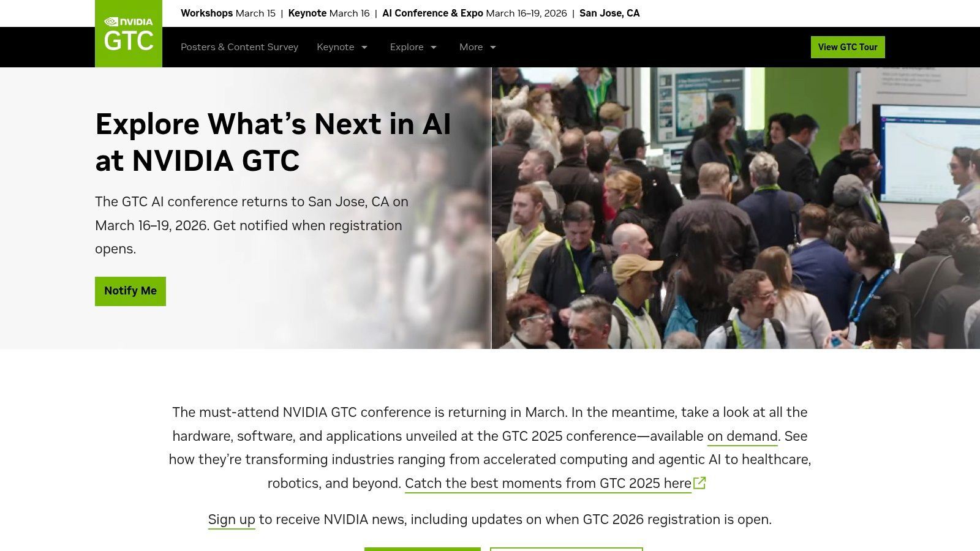Follow the 'on demand' link
980x551 pixels.
(x=742, y=436)
